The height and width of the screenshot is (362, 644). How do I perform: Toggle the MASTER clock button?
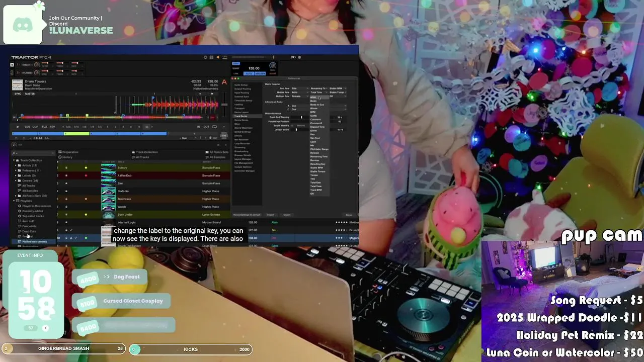click(x=260, y=73)
